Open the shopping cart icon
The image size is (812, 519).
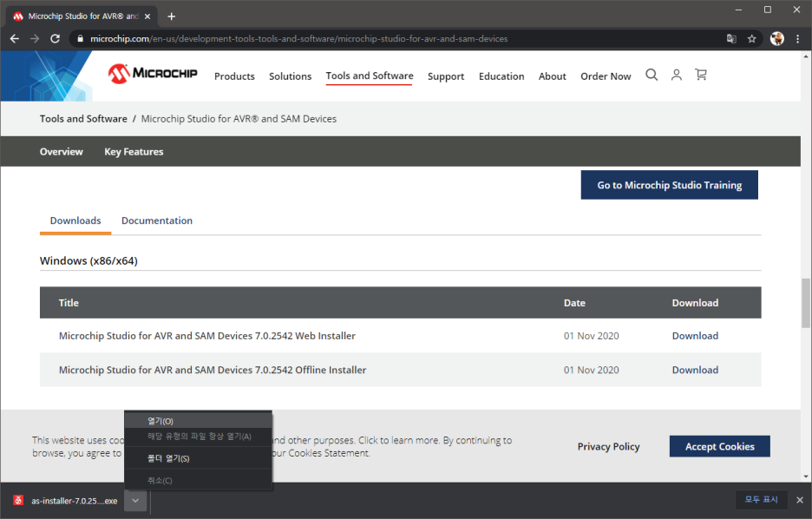pyautogui.click(x=701, y=76)
